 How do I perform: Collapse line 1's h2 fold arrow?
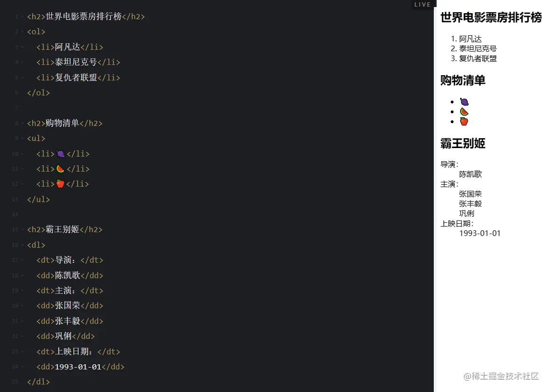pyautogui.click(x=22, y=16)
